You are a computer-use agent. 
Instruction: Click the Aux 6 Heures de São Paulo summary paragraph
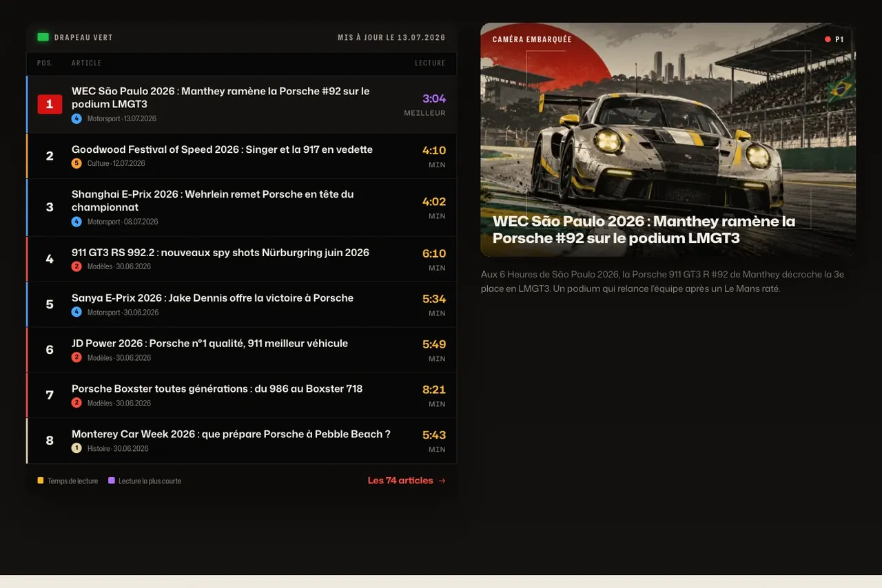(662, 281)
